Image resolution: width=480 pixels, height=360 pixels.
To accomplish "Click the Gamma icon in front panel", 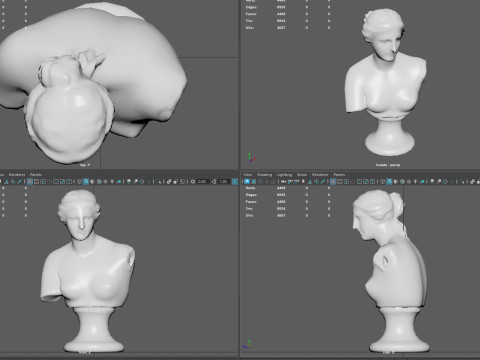I will click(x=213, y=181).
